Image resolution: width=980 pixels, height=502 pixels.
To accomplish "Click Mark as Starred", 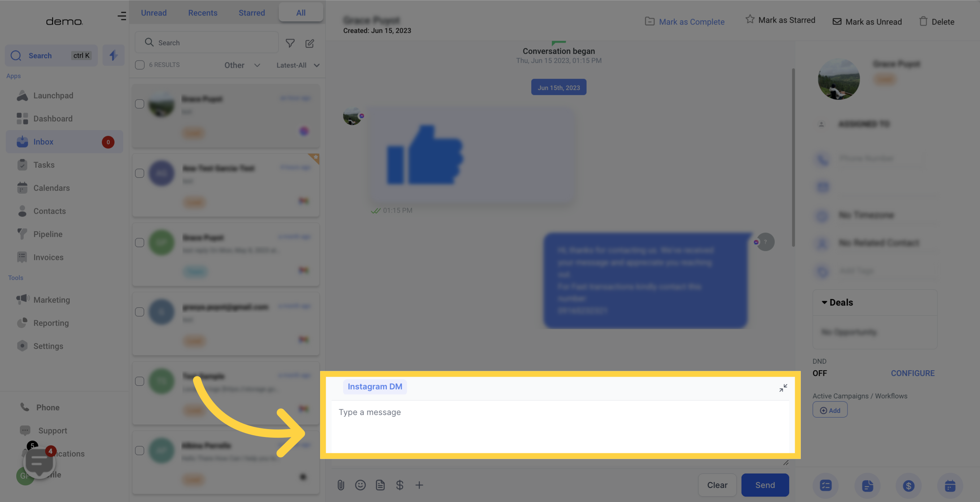I will 780,20.
